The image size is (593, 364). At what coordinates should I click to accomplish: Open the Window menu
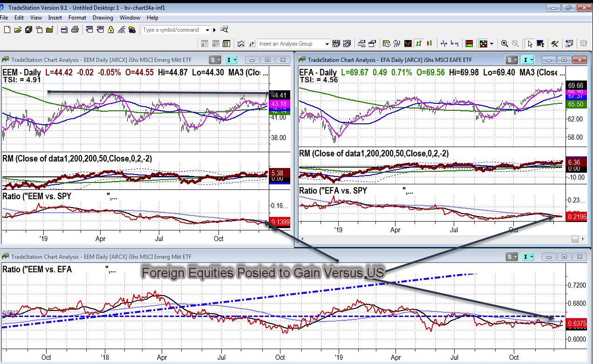pos(130,17)
